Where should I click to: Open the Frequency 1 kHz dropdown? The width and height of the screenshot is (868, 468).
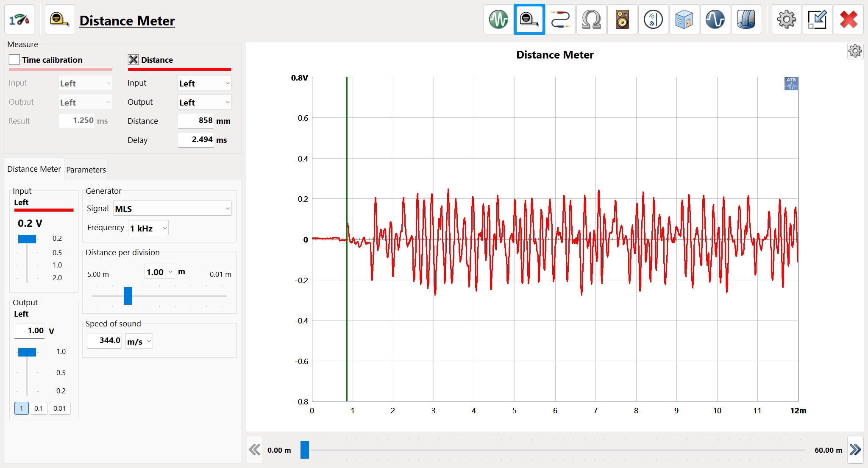[x=148, y=228]
